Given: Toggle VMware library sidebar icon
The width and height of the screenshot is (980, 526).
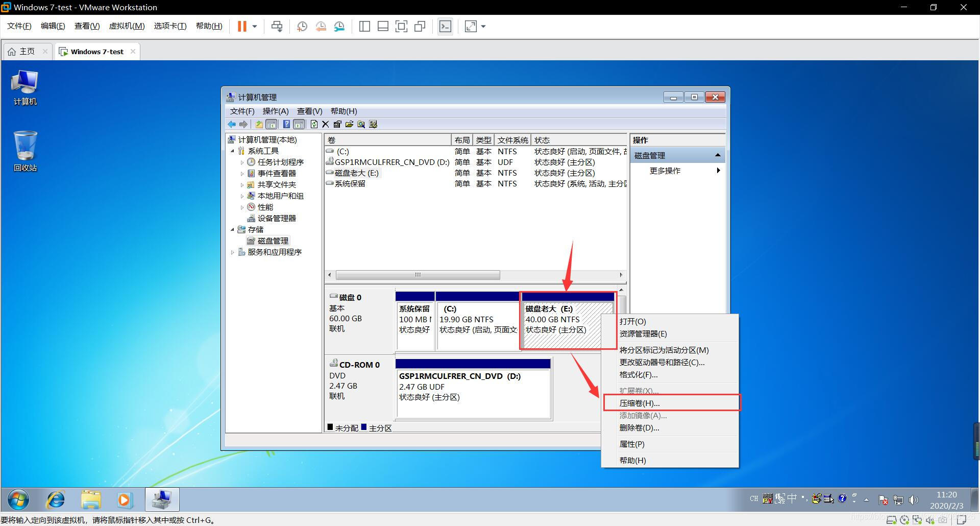Looking at the screenshot, I should 364,26.
